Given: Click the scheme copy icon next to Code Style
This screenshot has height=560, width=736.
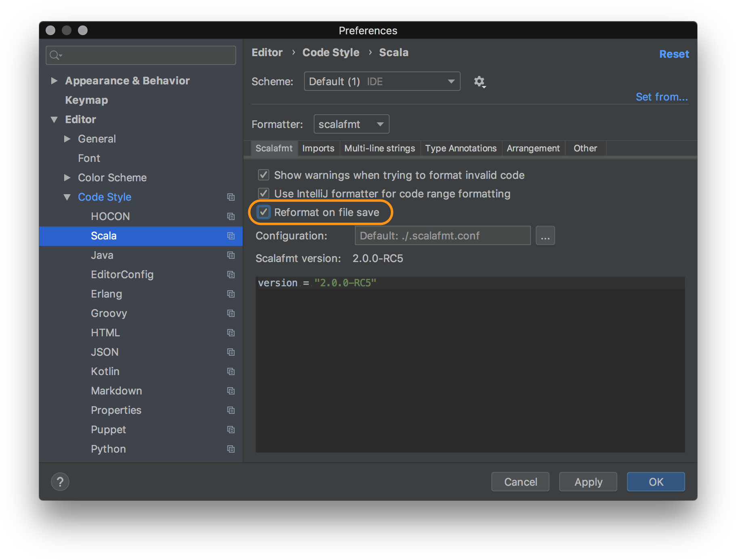Looking at the screenshot, I should (231, 197).
